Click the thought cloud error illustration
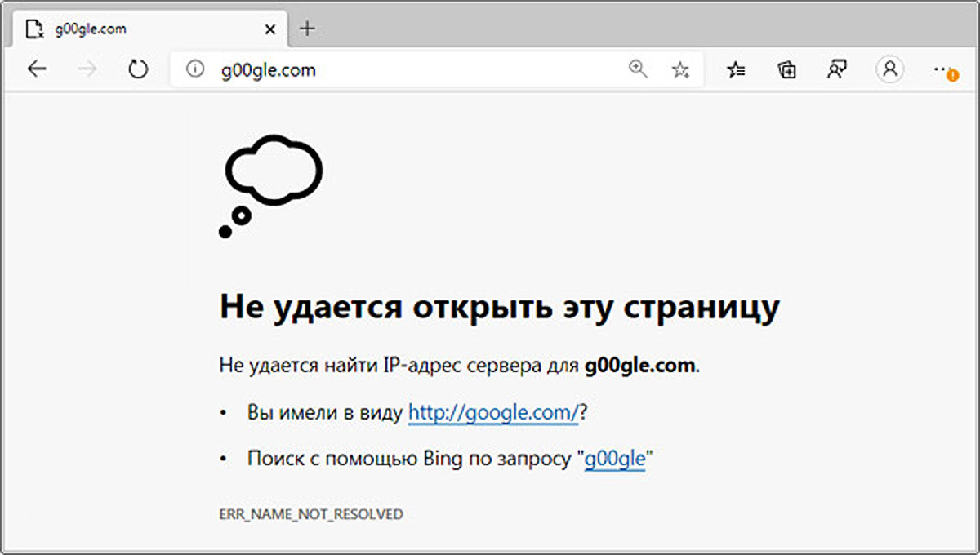The width and height of the screenshot is (980, 555). point(270,187)
